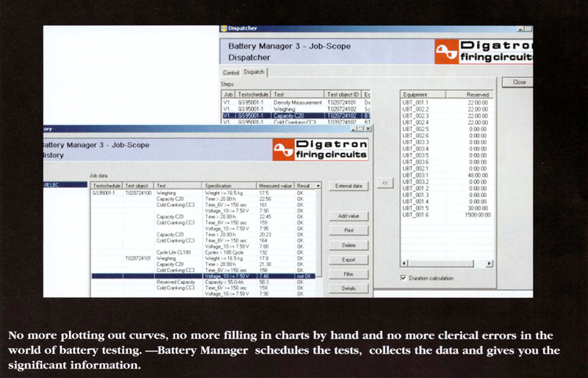Click reserved time 1500:00:00
The image size is (588, 378).
tap(477, 215)
